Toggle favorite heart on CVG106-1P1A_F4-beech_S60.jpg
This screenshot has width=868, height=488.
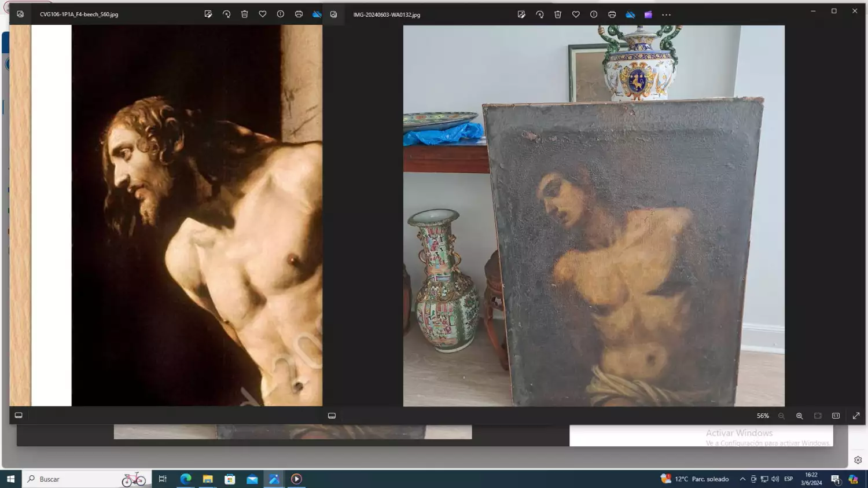263,14
